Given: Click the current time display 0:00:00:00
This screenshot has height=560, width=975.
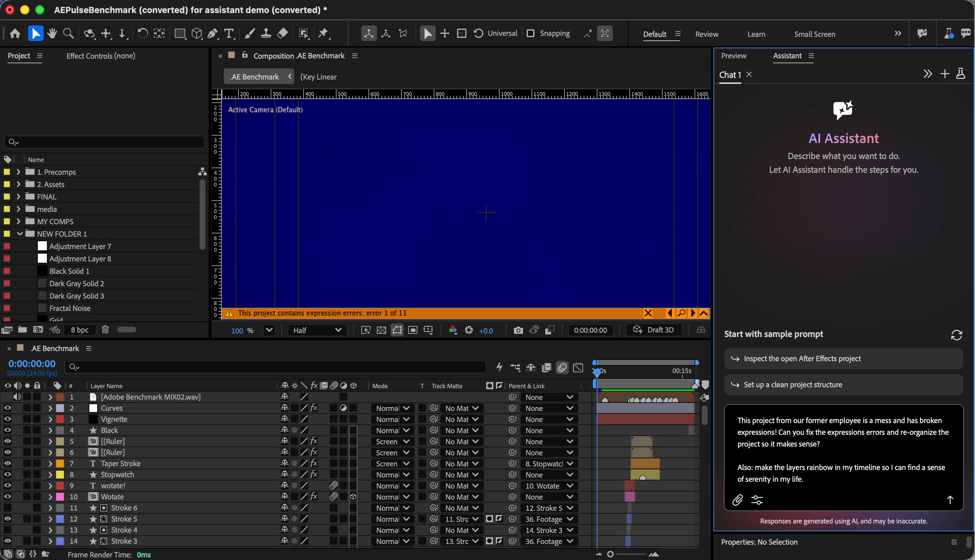Looking at the screenshot, I should click(32, 363).
